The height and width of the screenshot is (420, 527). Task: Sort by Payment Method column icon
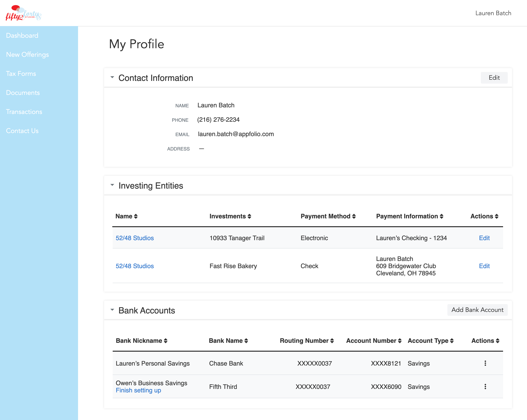pos(354,216)
